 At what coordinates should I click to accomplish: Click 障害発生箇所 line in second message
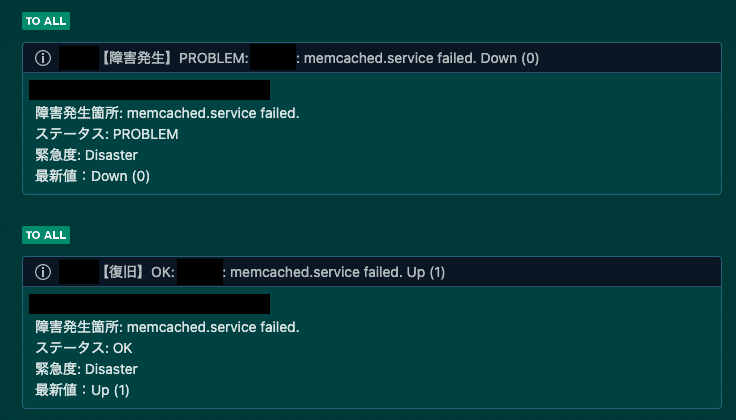[168, 327]
